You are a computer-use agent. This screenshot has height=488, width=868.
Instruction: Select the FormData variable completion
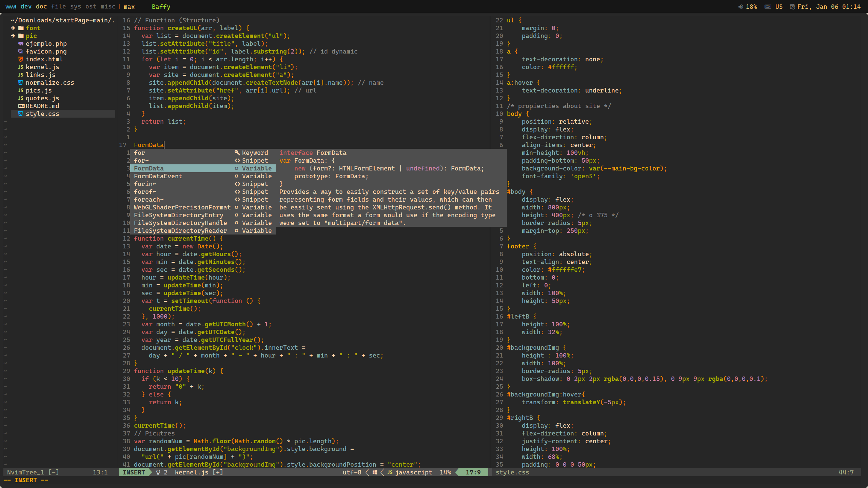click(x=203, y=168)
